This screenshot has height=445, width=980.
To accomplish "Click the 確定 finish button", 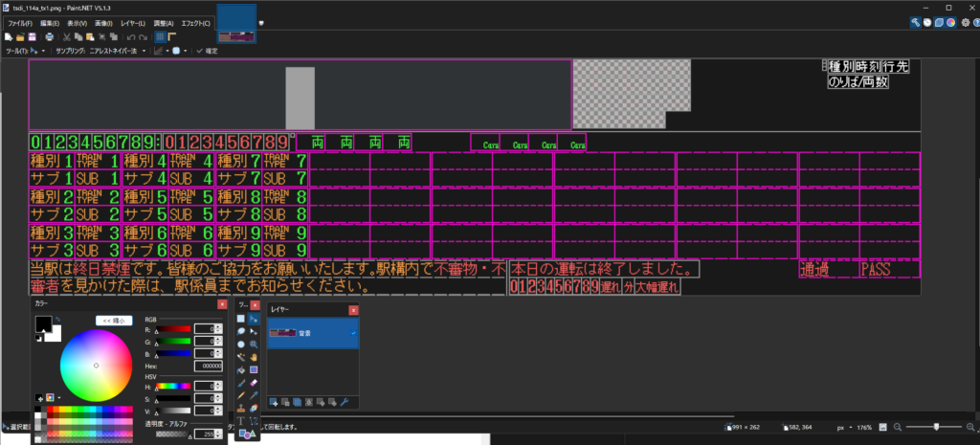I will click(207, 51).
